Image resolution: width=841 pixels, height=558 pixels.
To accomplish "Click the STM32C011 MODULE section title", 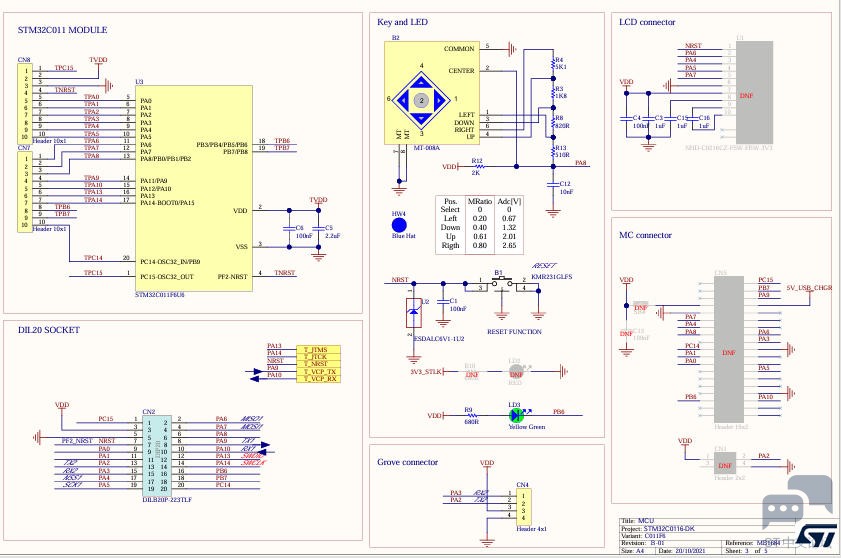I will pos(62,30).
